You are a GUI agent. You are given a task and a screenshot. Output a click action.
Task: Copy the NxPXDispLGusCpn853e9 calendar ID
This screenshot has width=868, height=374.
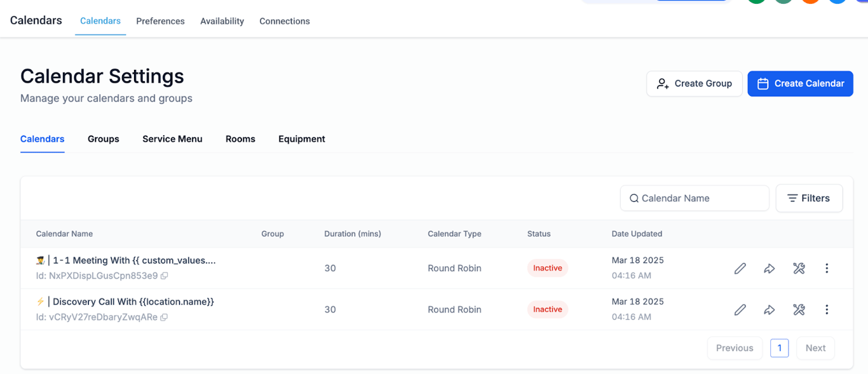pyautogui.click(x=165, y=276)
